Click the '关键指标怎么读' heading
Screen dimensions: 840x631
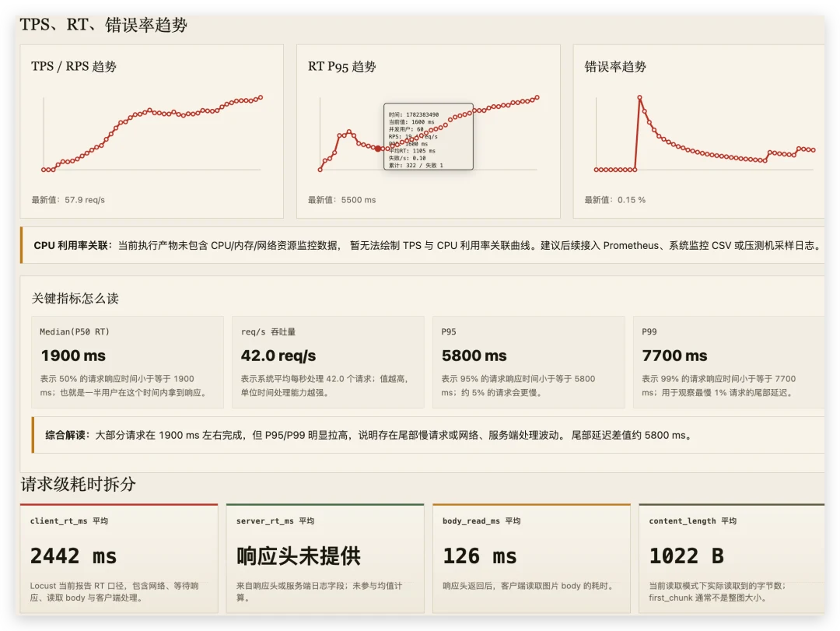tap(75, 298)
